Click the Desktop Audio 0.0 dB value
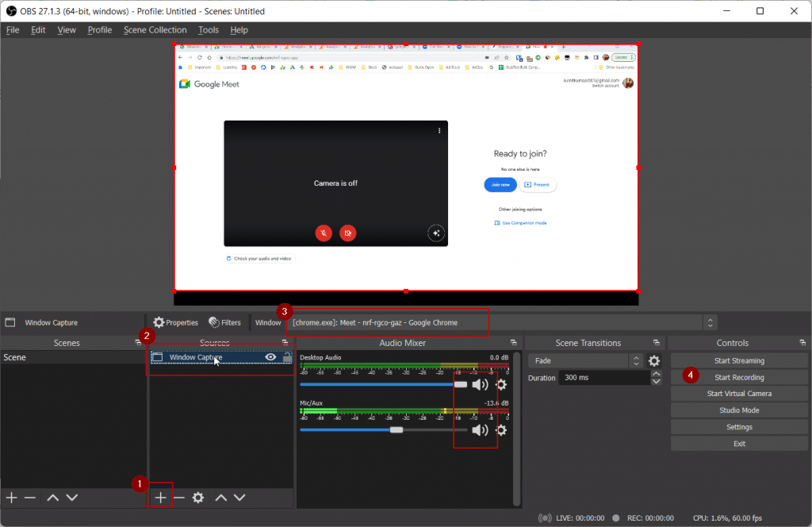 point(499,358)
